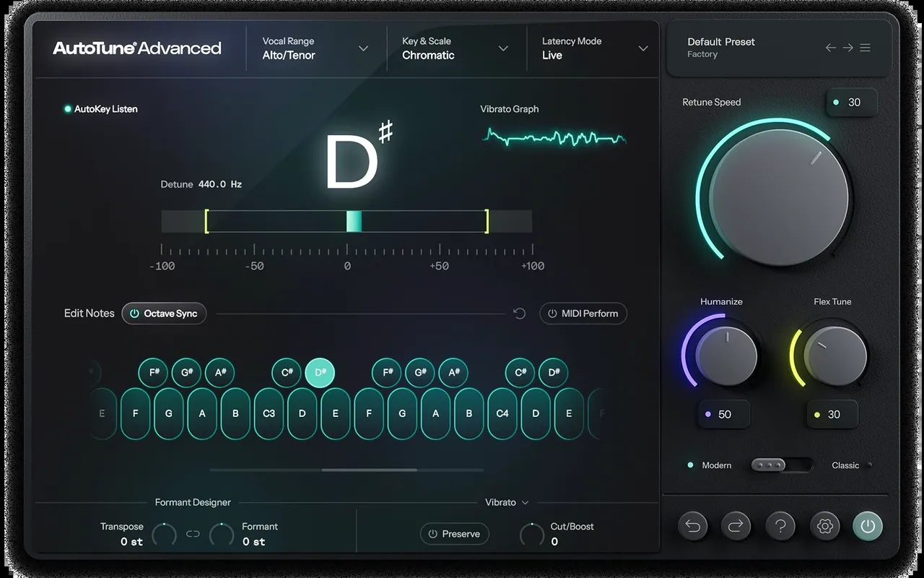The height and width of the screenshot is (578, 924).
Task: Click the previous preset left arrow
Action: coord(831,48)
